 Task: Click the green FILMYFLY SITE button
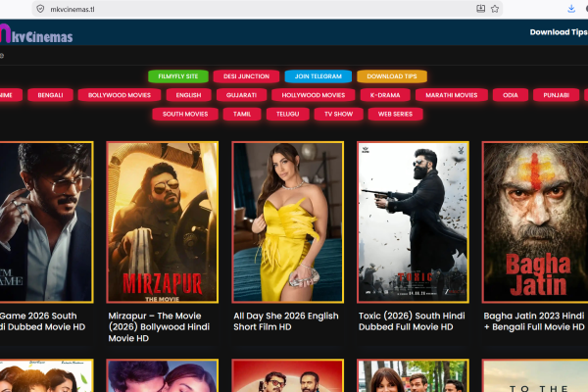click(178, 76)
